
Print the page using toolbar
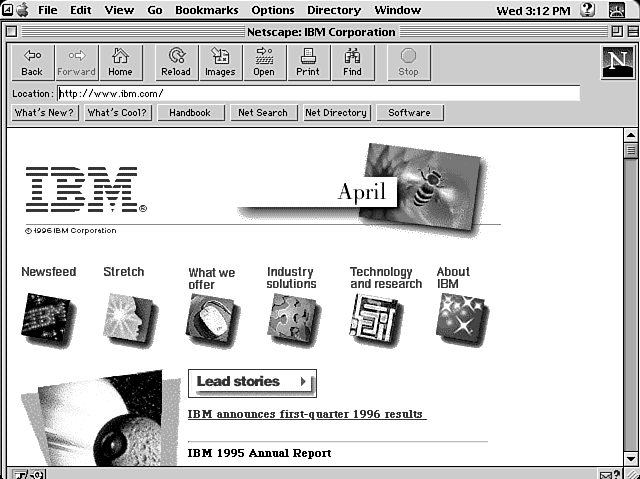308,62
